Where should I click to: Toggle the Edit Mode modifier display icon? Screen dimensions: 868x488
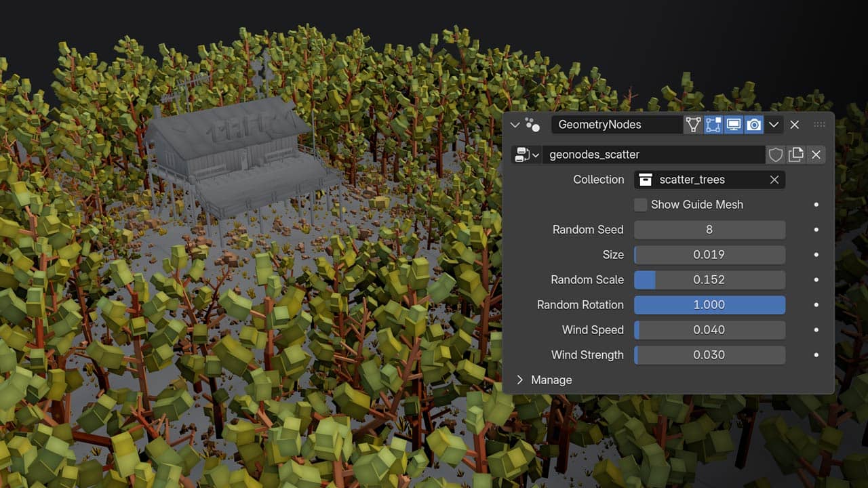tap(713, 125)
